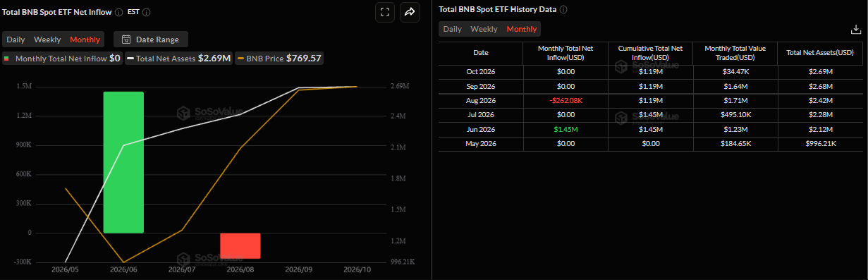Click the Aug 2026 date cell

pos(481,101)
